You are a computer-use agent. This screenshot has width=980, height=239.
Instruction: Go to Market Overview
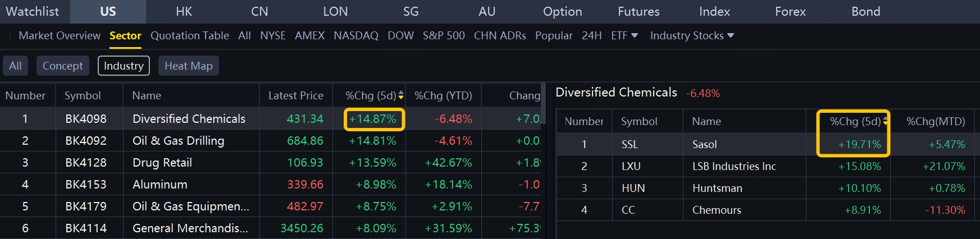60,35
